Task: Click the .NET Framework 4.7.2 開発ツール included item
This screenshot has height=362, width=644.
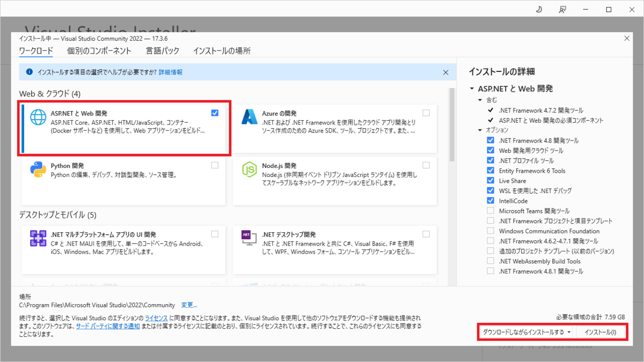Action: click(541, 110)
